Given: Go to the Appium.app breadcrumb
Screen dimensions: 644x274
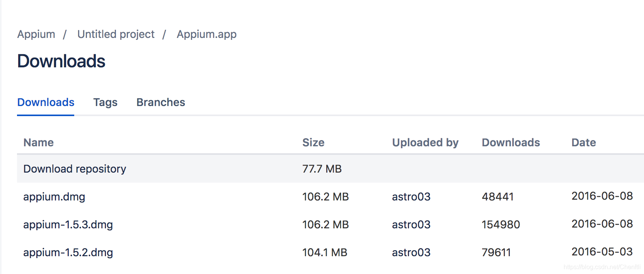Looking at the screenshot, I should (x=206, y=34).
